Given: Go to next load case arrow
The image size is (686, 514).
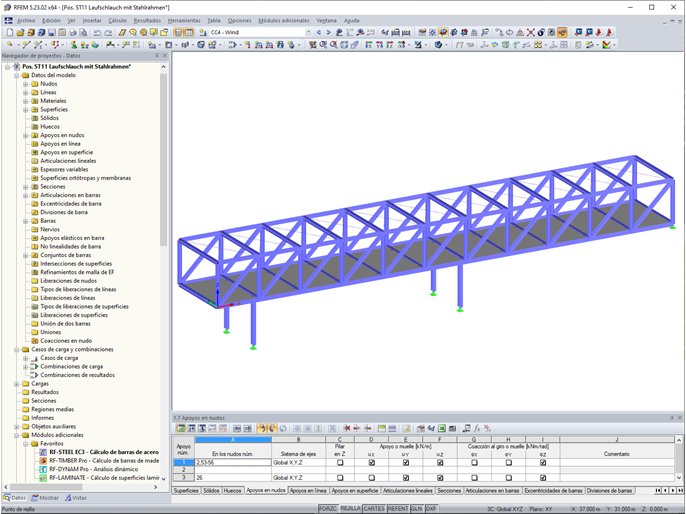Looking at the screenshot, I should coord(329,32).
